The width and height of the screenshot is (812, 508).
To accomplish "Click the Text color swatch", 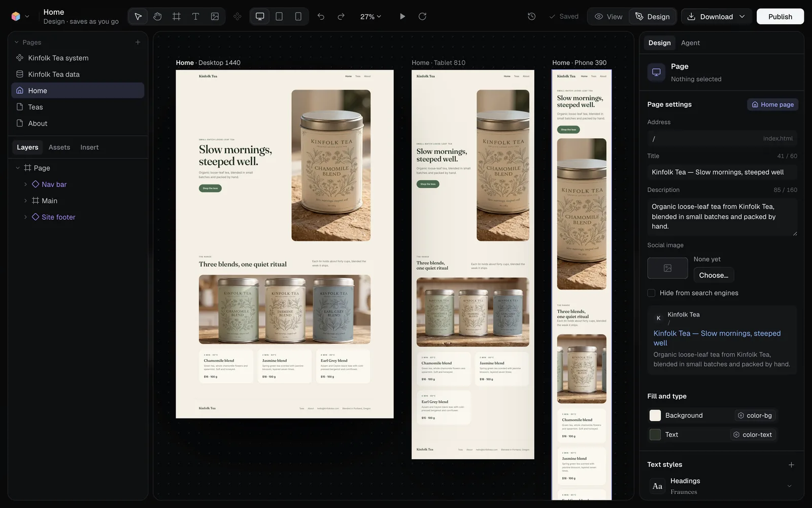I will 655,435.
